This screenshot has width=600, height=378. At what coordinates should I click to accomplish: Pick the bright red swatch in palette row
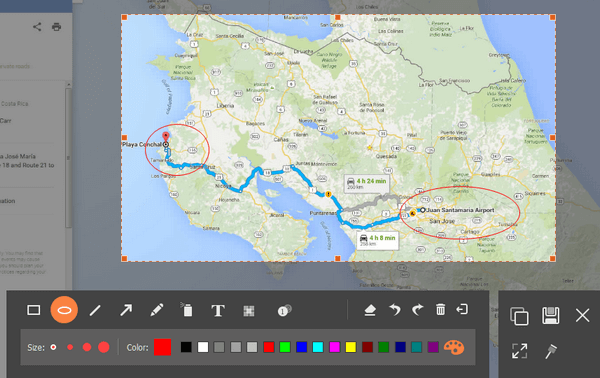(269, 347)
